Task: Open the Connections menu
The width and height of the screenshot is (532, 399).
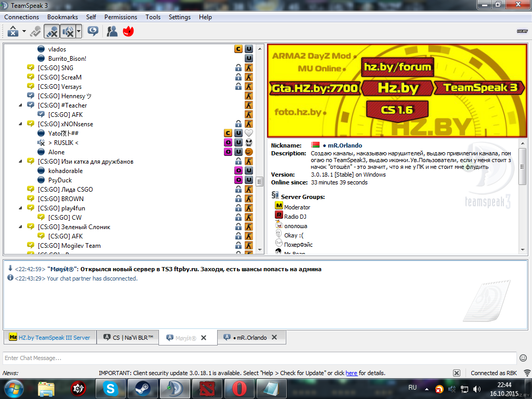Action: [21, 17]
